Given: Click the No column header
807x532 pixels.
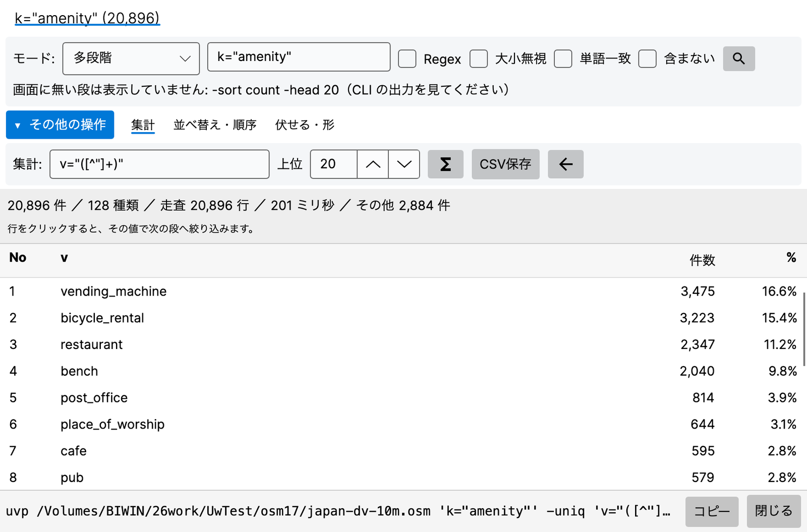Looking at the screenshot, I should point(18,258).
